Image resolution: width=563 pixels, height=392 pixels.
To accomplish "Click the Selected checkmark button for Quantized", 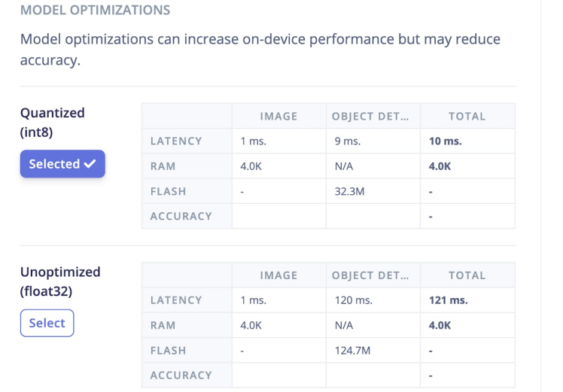I will [62, 164].
